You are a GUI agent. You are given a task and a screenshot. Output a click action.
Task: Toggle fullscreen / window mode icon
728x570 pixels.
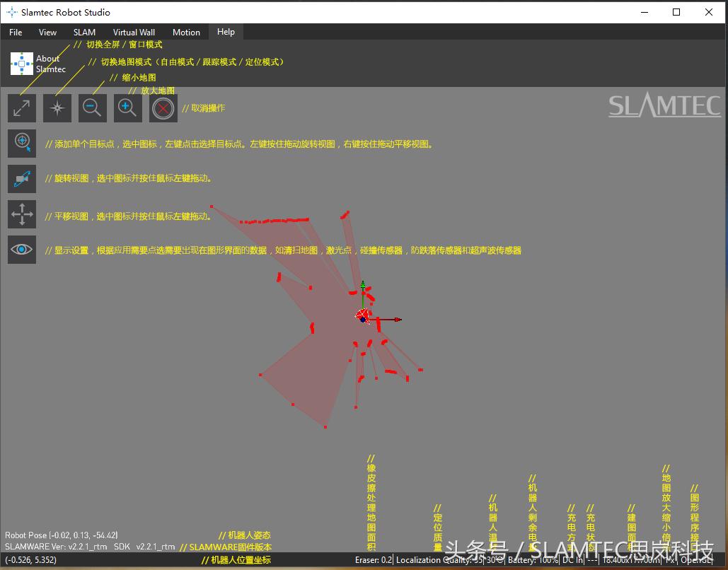[22, 108]
